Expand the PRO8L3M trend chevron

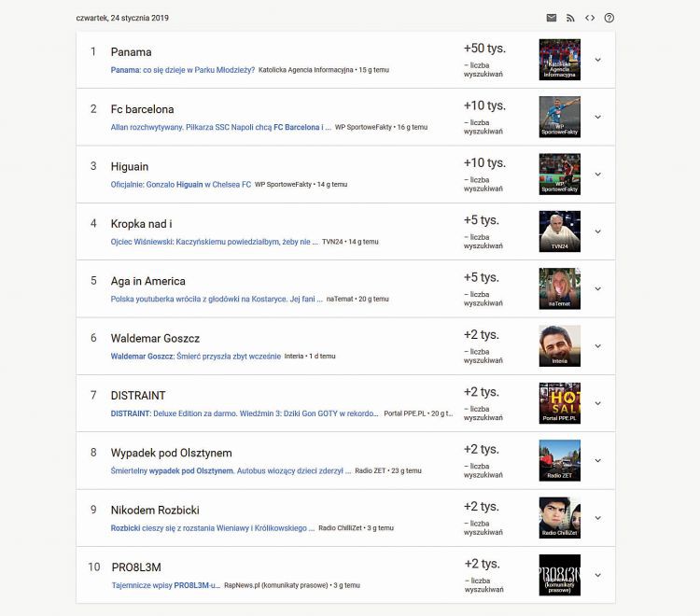(x=598, y=575)
